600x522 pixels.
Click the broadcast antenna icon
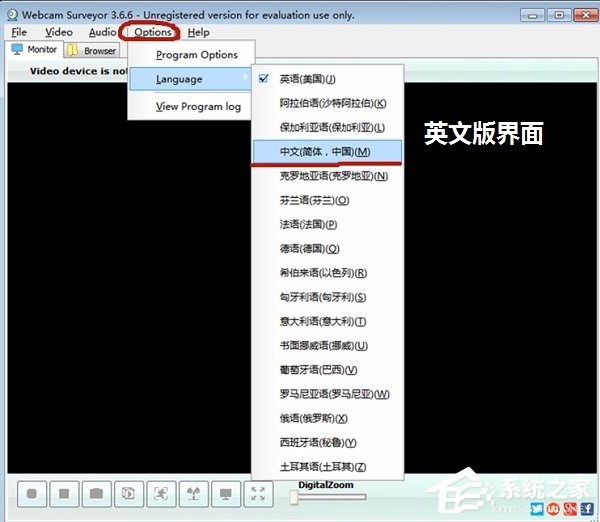click(x=193, y=494)
